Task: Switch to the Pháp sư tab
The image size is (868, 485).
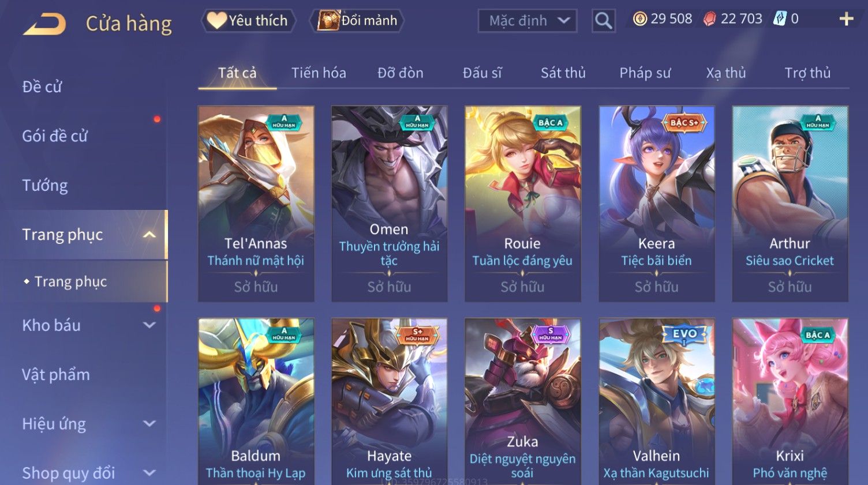Action: (x=645, y=73)
